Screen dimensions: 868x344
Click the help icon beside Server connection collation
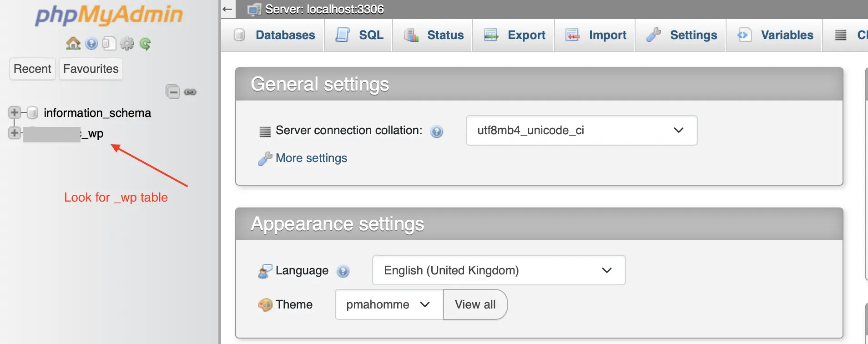(437, 132)
